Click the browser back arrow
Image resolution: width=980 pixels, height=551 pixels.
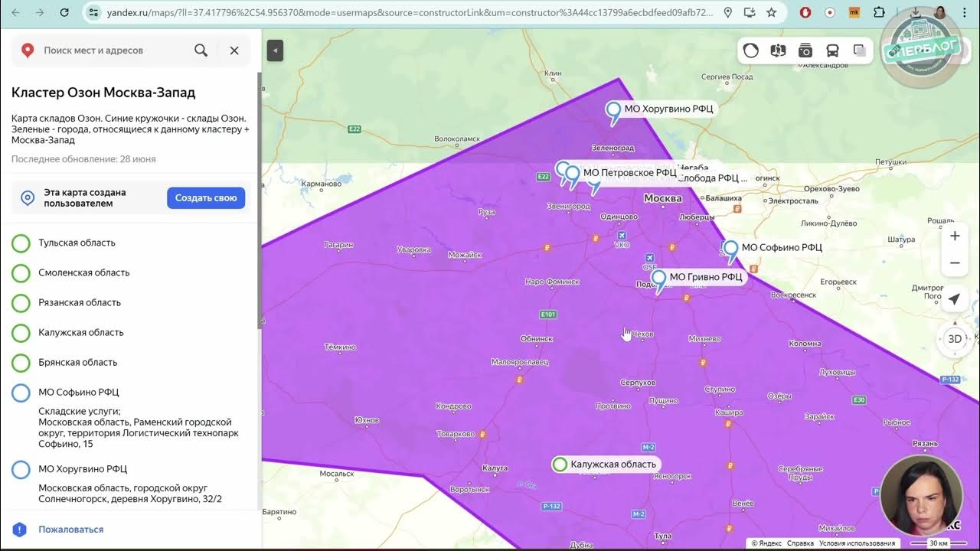(x=16, y=12)
